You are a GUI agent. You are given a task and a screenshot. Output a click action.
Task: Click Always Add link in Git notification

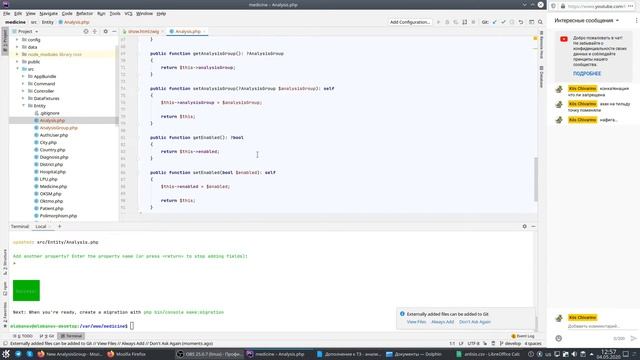pyautogui.click(x=442, y=322)
